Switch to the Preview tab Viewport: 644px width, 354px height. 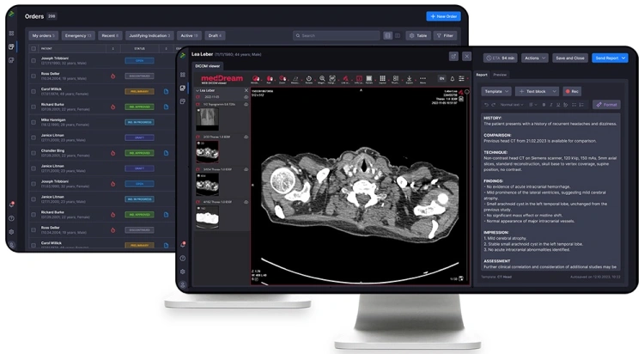500,75
